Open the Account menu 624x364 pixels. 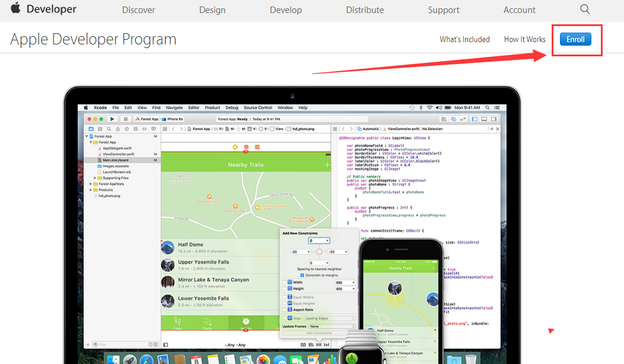(x=520, y=10)
